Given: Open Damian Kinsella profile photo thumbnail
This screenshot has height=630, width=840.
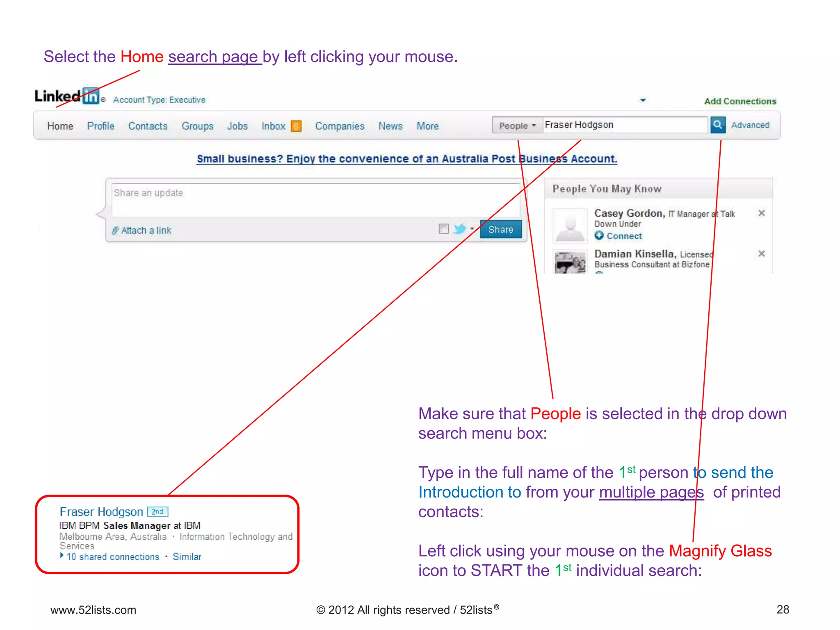Looking at the screenshot, I should point(570,262).
